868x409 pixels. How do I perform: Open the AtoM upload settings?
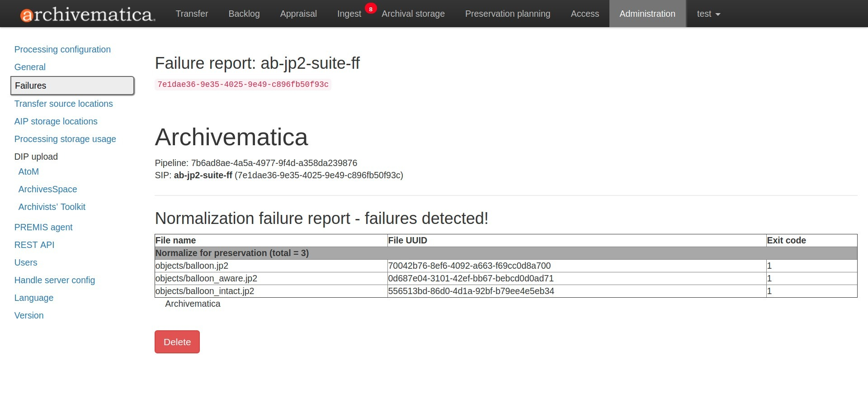tap(28, 171)
